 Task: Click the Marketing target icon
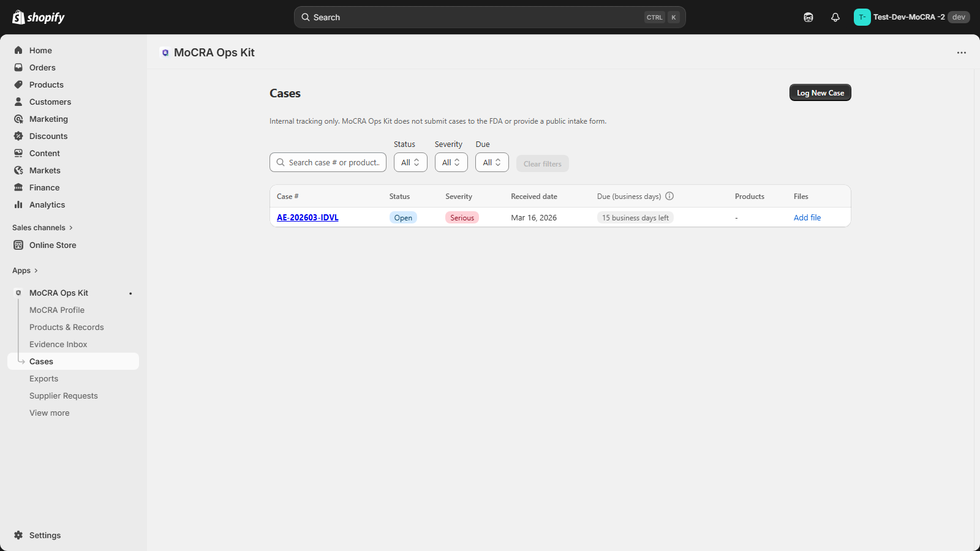pyautogui.click(x=18, y=119)
